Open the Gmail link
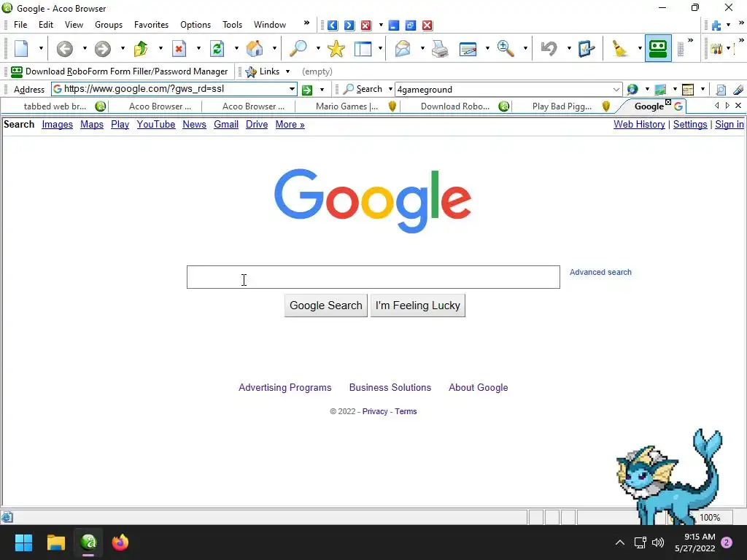This screenshot has width=747, height=560. coord(226,124)
